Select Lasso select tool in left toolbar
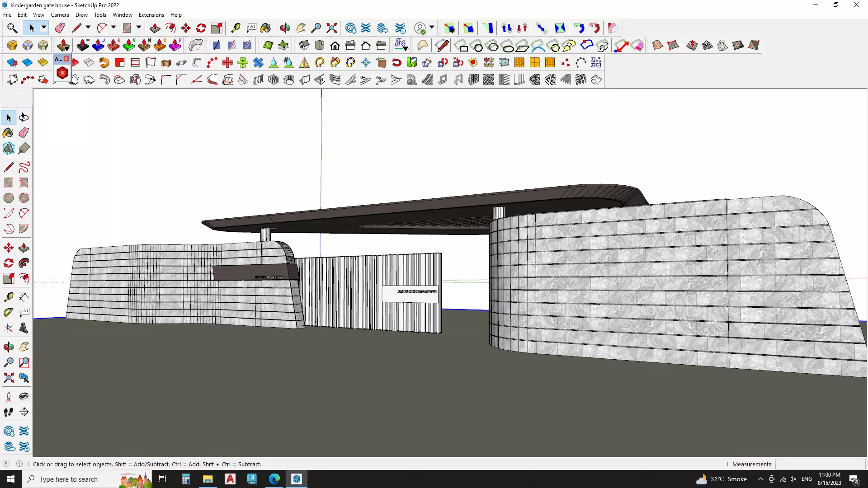868x488 pixels. coord(24,117)
